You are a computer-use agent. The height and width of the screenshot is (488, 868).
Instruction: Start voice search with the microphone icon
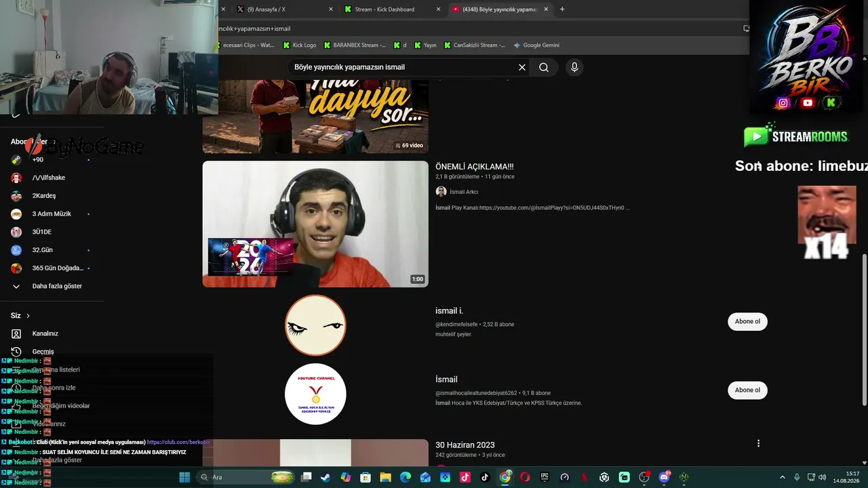click(574, 67)
